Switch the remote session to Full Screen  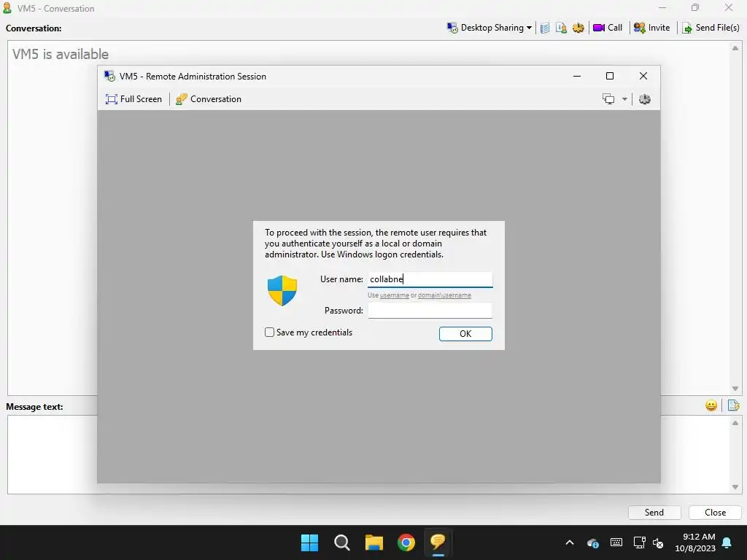[134, 99]
